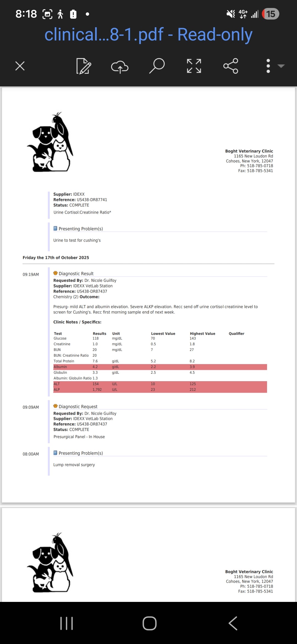Tap the file title clinical...8-1.pdf
This screenshot has height=644, width=297.
click(x=148, y=35)
